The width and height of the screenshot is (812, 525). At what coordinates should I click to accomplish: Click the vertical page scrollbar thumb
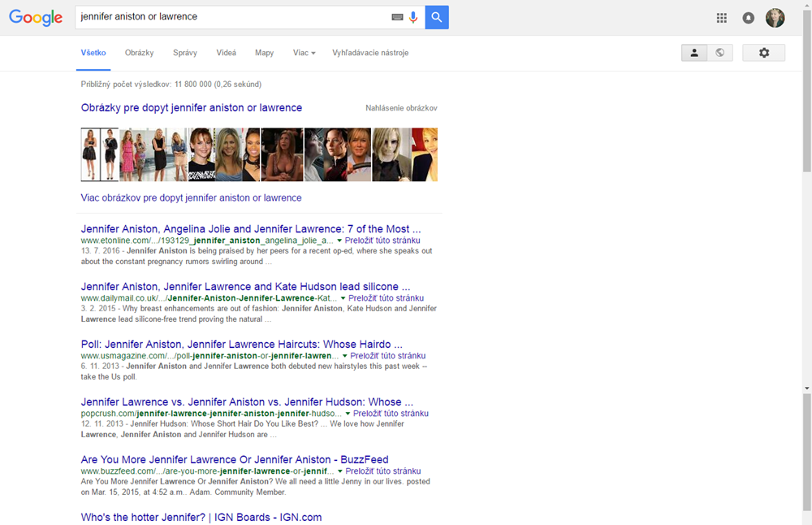tap(807, 91)
